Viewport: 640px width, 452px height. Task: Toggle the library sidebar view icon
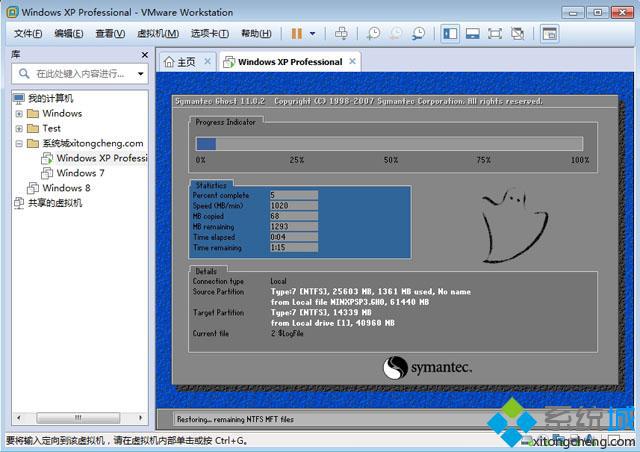click(450, 33)
